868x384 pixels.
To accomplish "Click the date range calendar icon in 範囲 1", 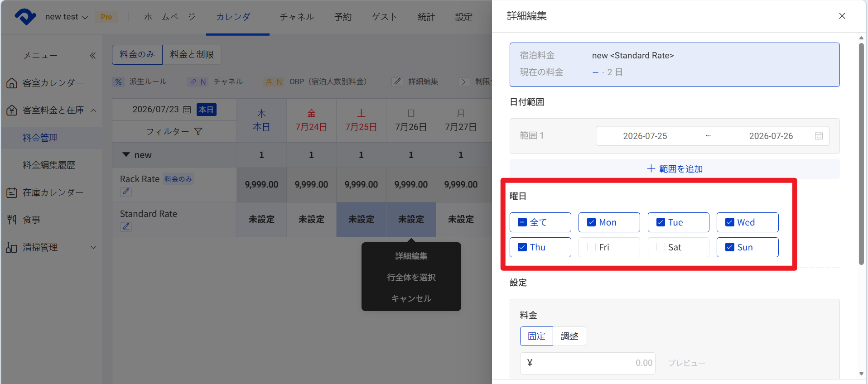I will (x=819, y=136).
